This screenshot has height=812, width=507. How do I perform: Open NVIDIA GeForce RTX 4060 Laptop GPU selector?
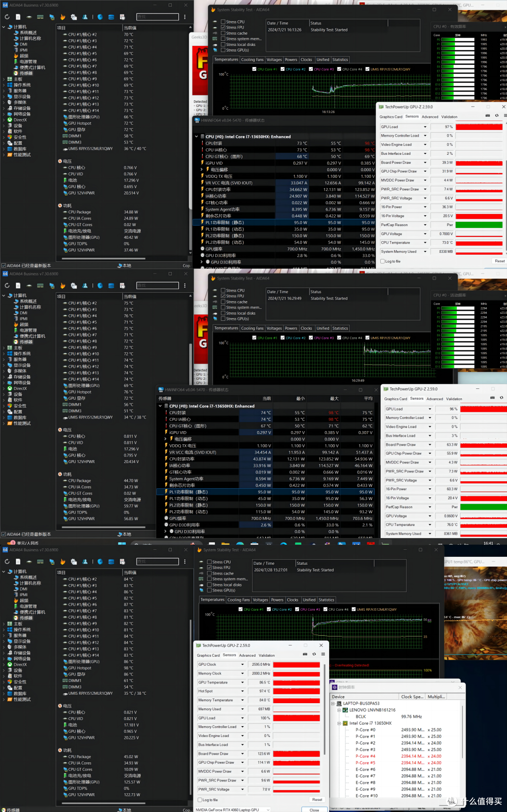coord(233,810)
